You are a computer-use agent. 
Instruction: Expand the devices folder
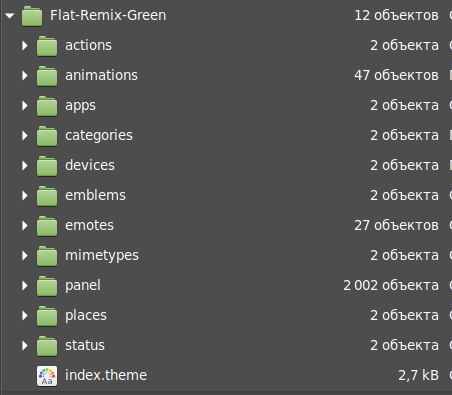pos(25,165)
